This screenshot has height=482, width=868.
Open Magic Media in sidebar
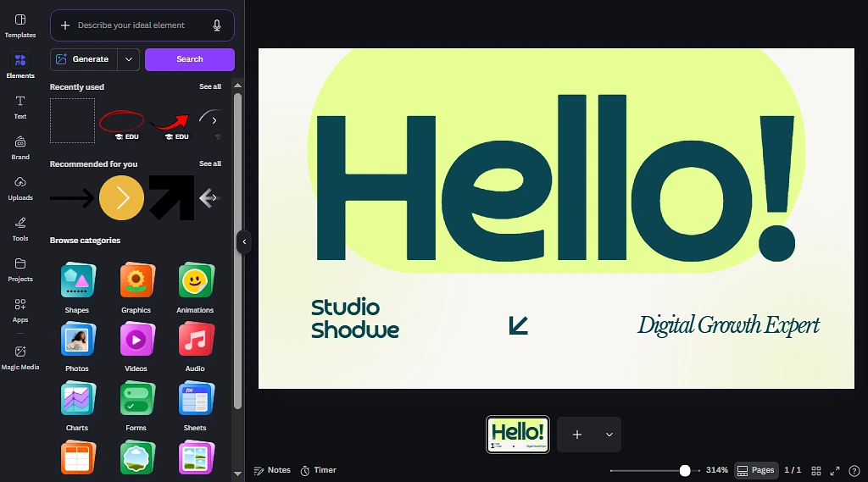coord(20,357)
